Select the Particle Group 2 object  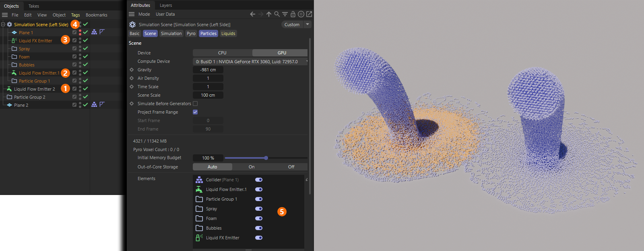click(30, 97)
